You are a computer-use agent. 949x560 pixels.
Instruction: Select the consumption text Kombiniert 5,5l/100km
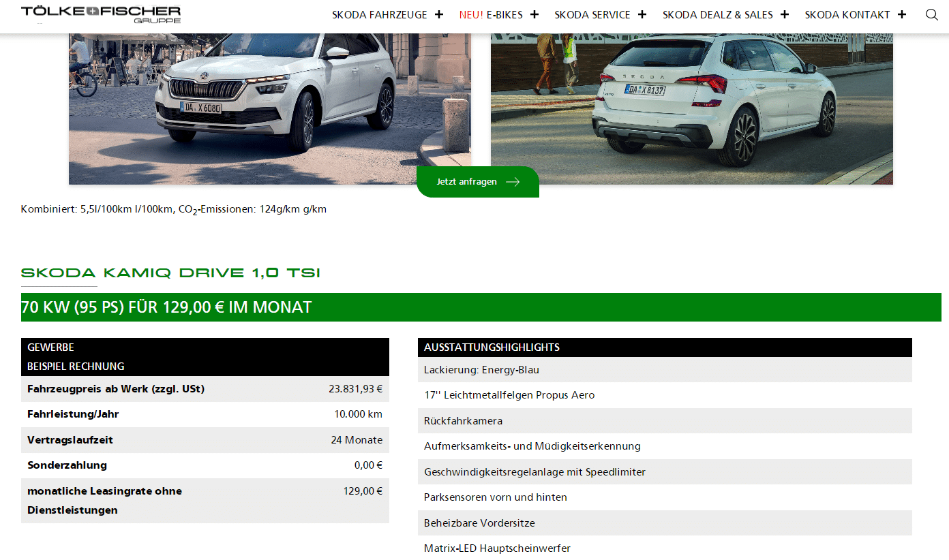[174, 209]
